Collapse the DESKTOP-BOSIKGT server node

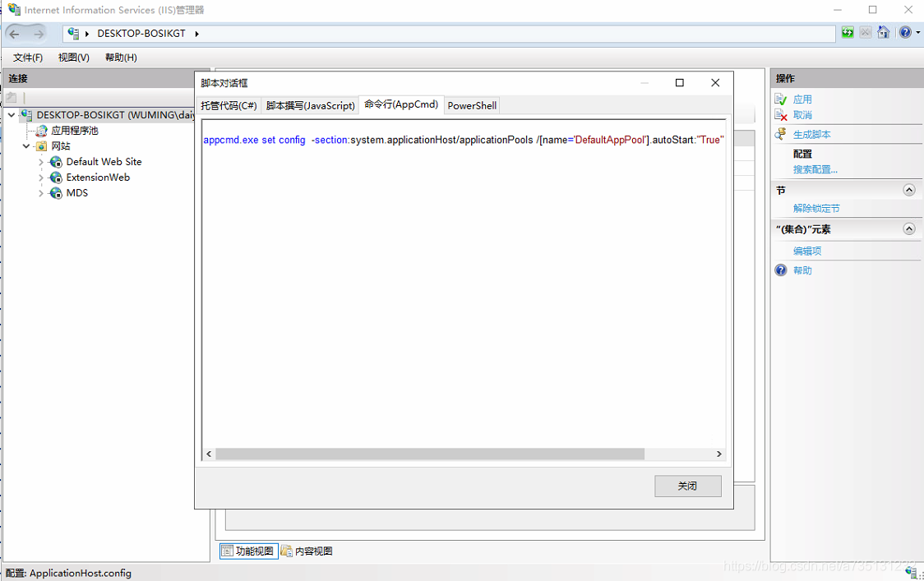(12, 115)
